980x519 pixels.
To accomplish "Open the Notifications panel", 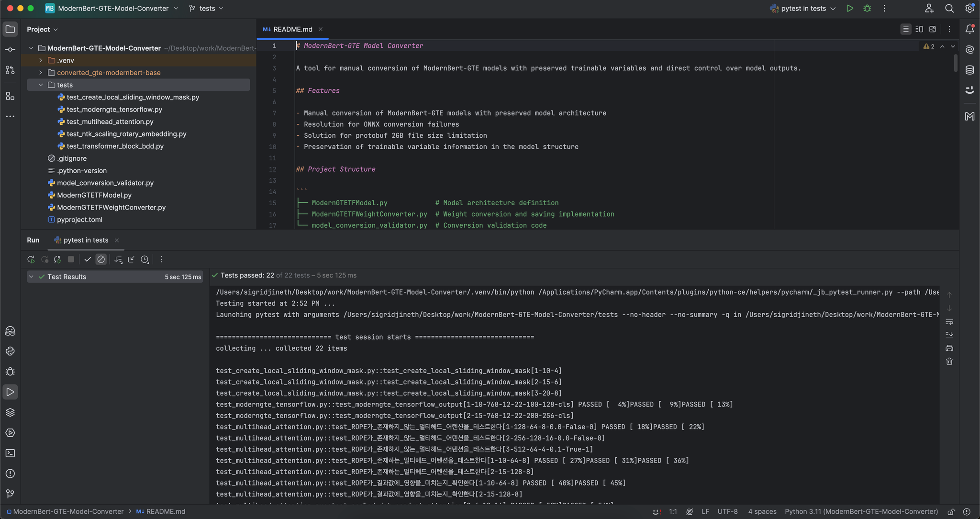I will (969, 29).
